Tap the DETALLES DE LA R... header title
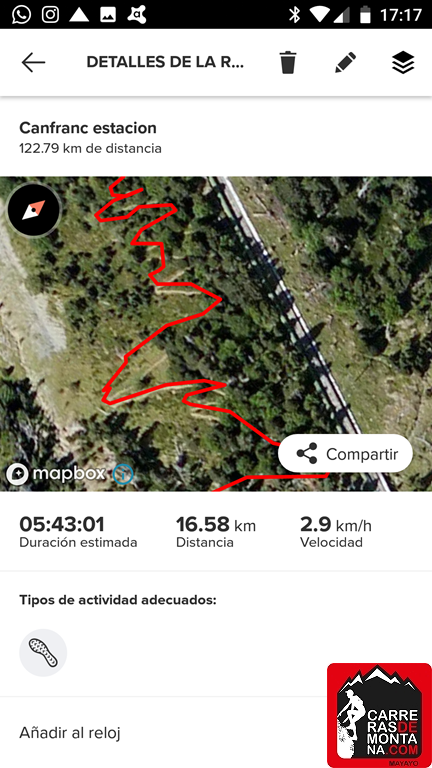 (x=165, y=62)
